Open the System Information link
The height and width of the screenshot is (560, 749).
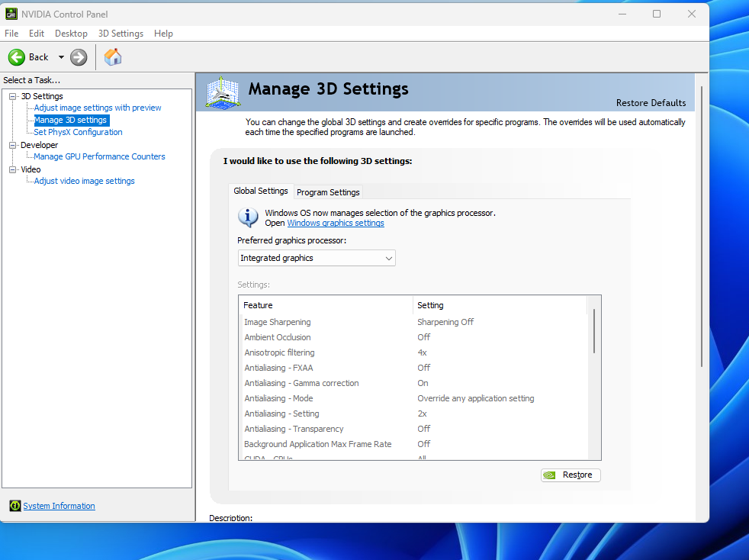click(x=59, y=506)
